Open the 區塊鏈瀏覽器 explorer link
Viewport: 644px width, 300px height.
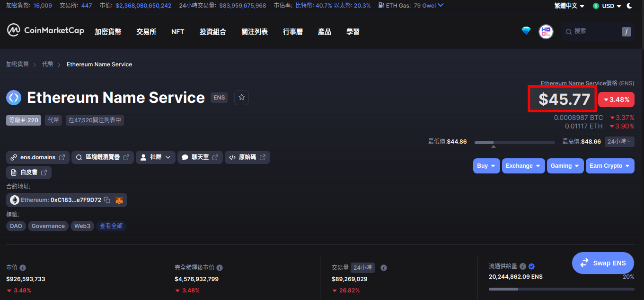point(103,157)
